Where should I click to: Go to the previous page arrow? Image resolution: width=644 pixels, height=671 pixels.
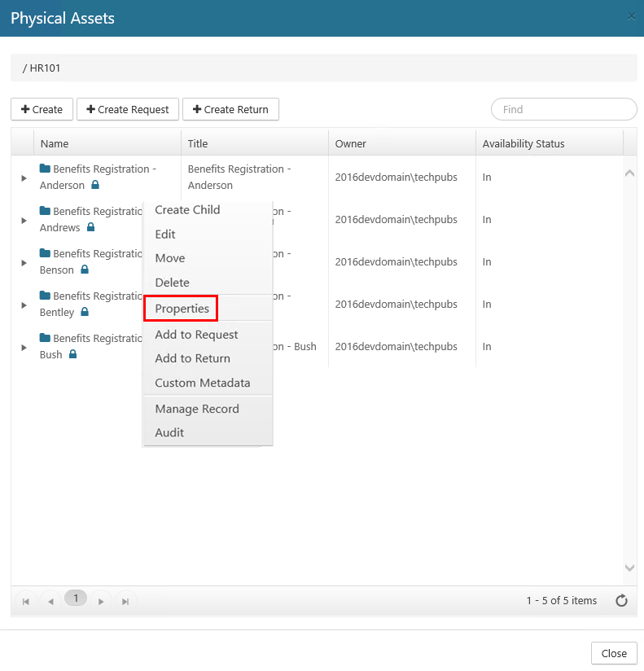[x=50, y=601]
